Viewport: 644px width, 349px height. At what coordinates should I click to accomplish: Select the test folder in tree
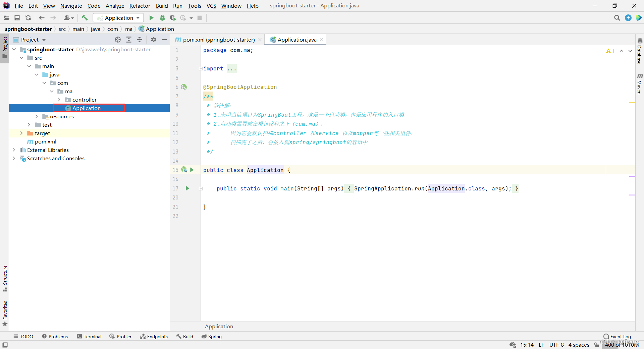47,125
